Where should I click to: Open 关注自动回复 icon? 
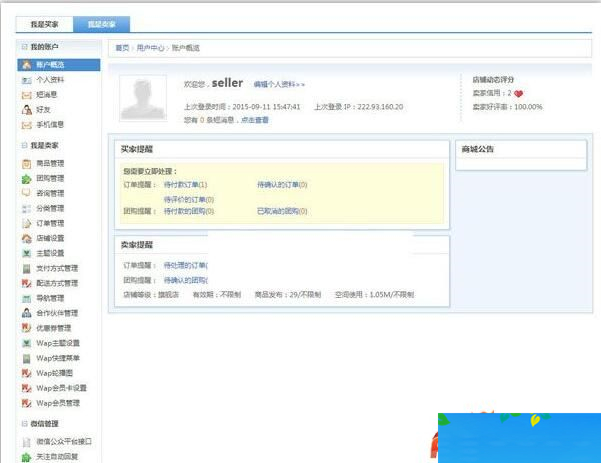click(26, 456)
